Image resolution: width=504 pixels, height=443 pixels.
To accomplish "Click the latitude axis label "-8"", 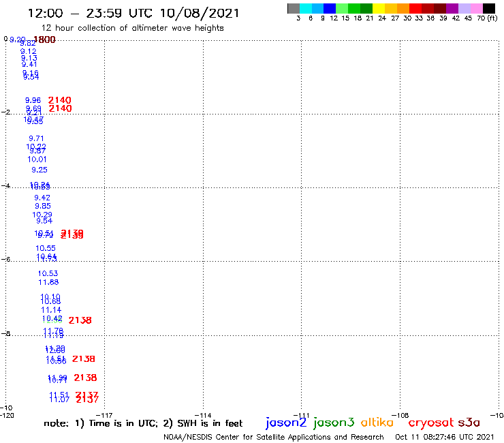I will pos(5,333).
